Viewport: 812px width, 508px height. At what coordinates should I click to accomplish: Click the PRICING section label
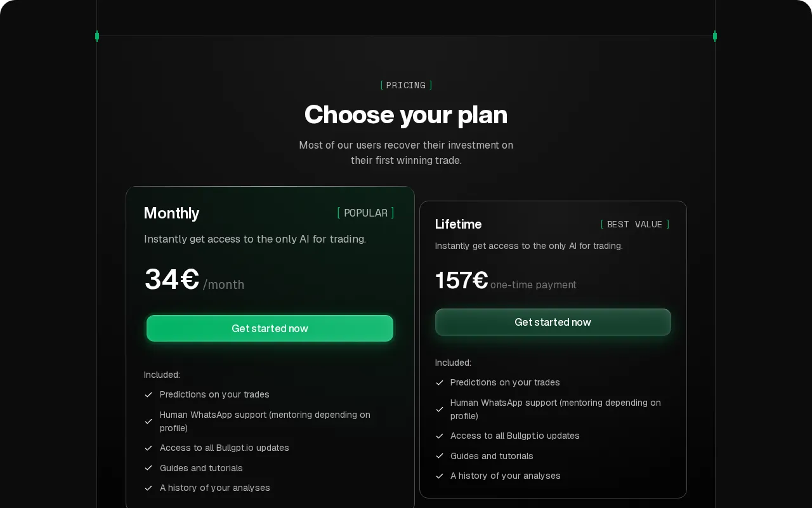click(406, 85)
